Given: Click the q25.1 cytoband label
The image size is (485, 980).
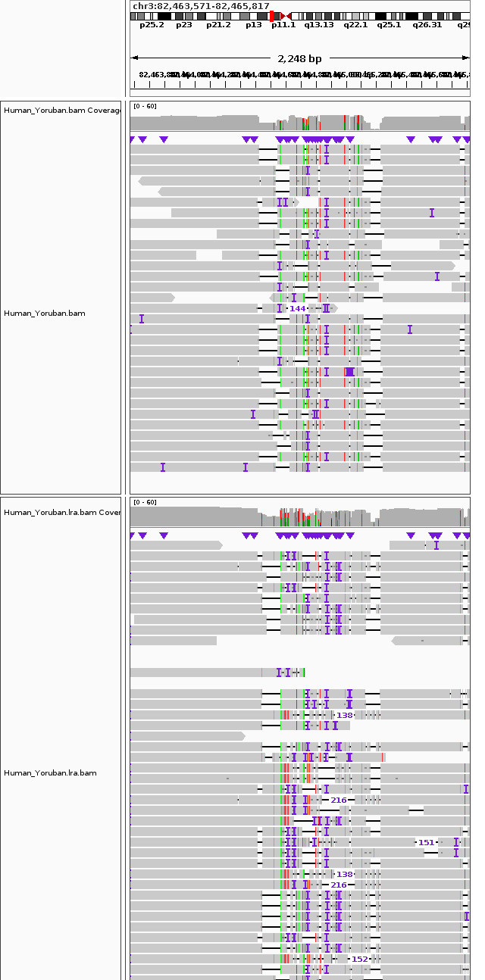Looking at the screenshot, I should click(389, 25).
